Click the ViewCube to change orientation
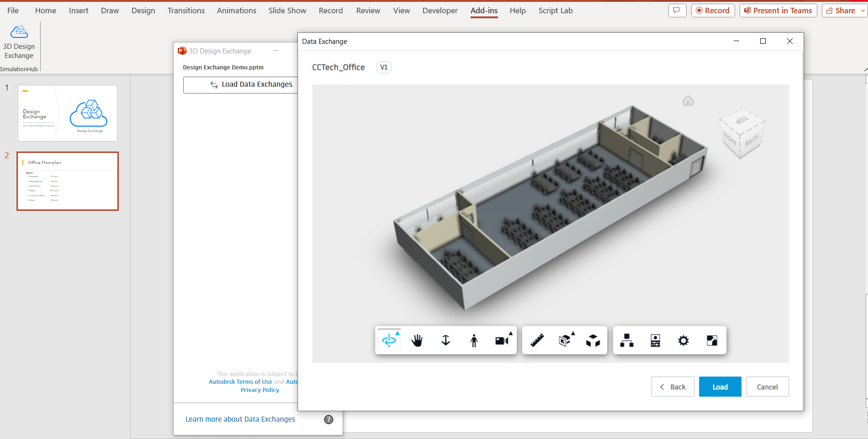The image size is (868, 439). pos(741,134)
